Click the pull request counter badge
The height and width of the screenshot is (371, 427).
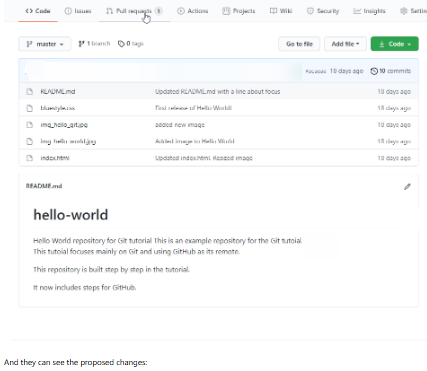tap(159, 11)
